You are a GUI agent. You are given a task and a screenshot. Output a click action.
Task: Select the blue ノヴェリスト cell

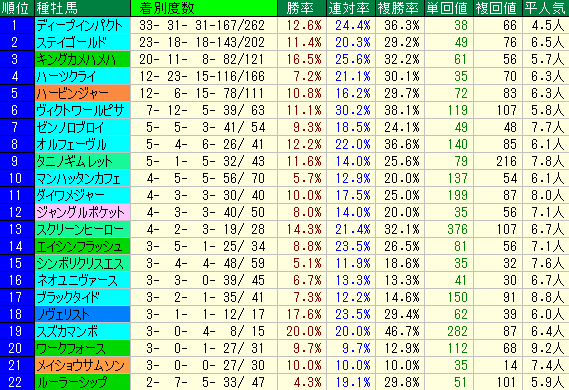(x=82, y=314)
